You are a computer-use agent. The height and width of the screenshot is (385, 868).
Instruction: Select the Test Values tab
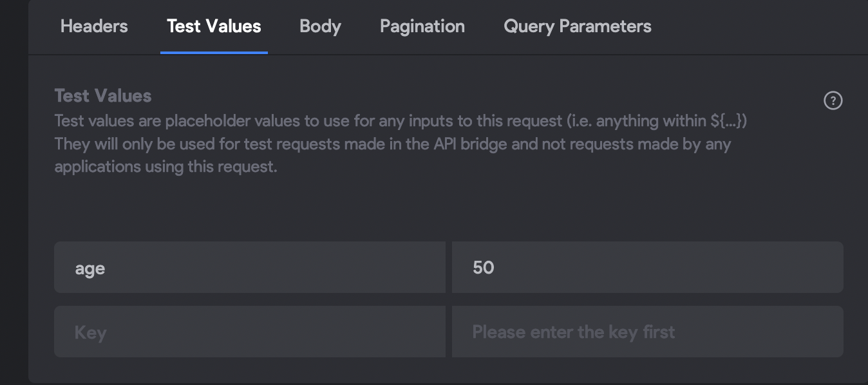point(214,26)
